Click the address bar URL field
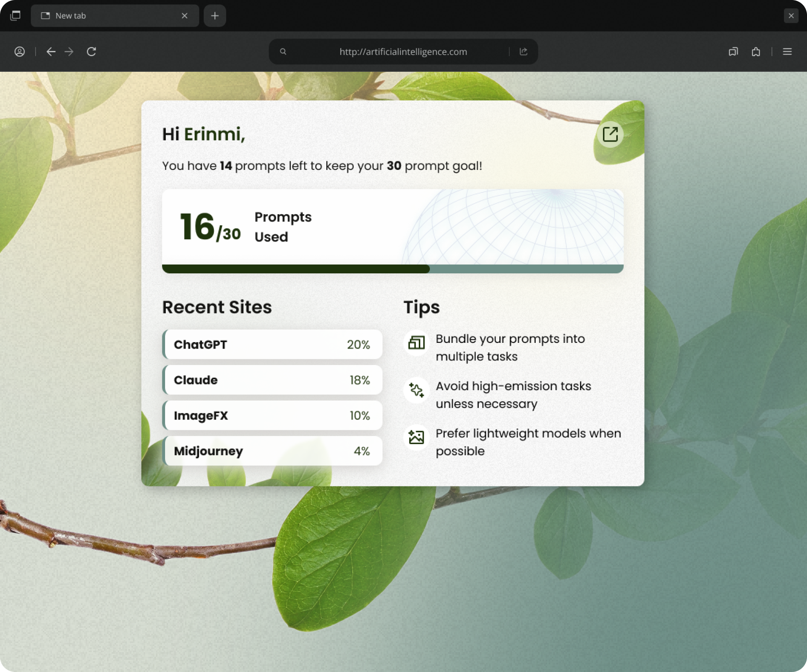The width and height of the screenshot is (807, 672). point(403,52)
